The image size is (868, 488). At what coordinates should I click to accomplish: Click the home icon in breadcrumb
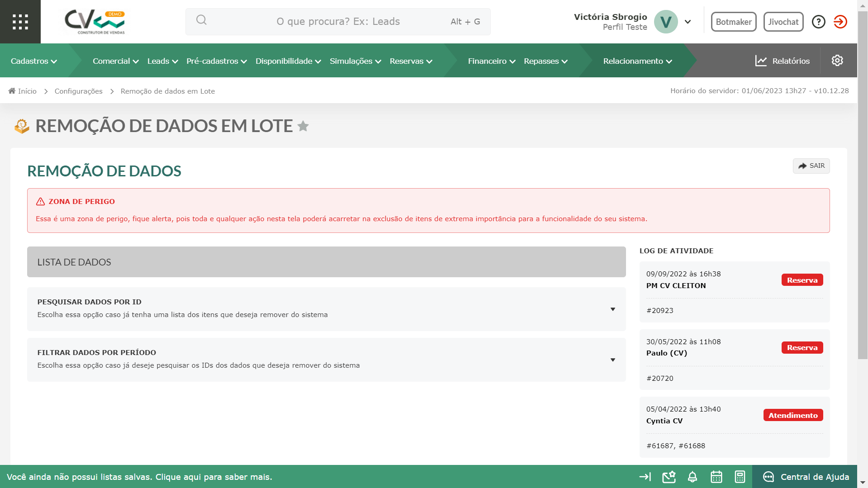[12, 91]
